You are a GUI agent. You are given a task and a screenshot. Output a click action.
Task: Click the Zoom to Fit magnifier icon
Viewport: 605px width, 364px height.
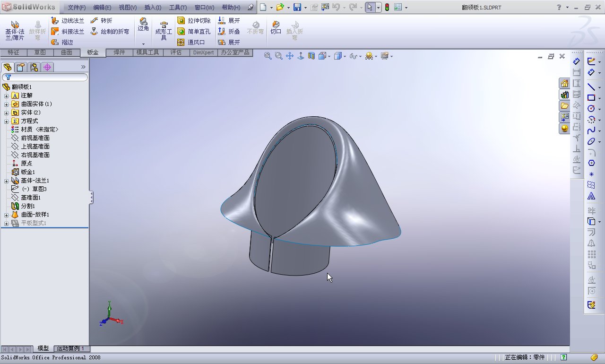tap(268, 56)
